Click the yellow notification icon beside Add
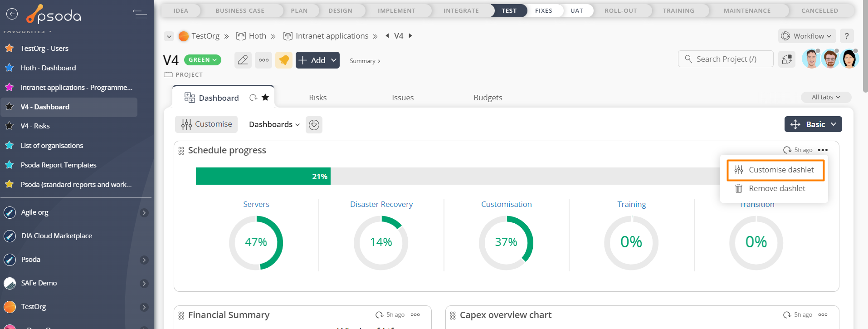 click(x=284, y=60)
